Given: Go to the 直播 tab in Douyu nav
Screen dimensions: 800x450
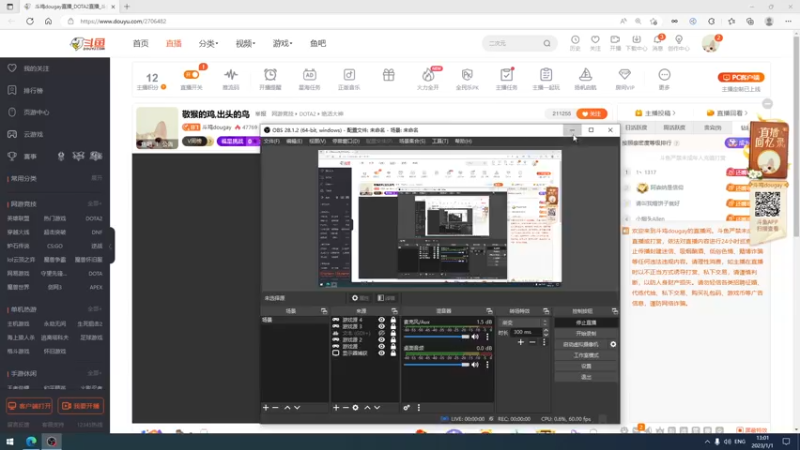Looking at the screenshot, I should pyautogui.click(x=173, y=43).
